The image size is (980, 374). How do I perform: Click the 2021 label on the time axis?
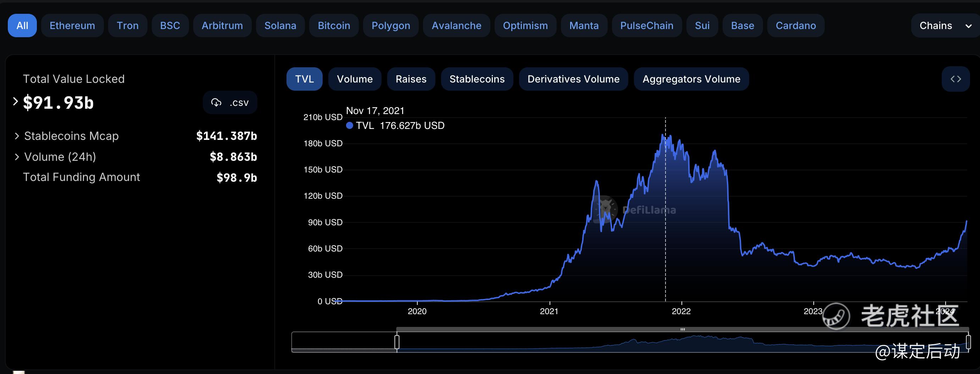[549, 311]
